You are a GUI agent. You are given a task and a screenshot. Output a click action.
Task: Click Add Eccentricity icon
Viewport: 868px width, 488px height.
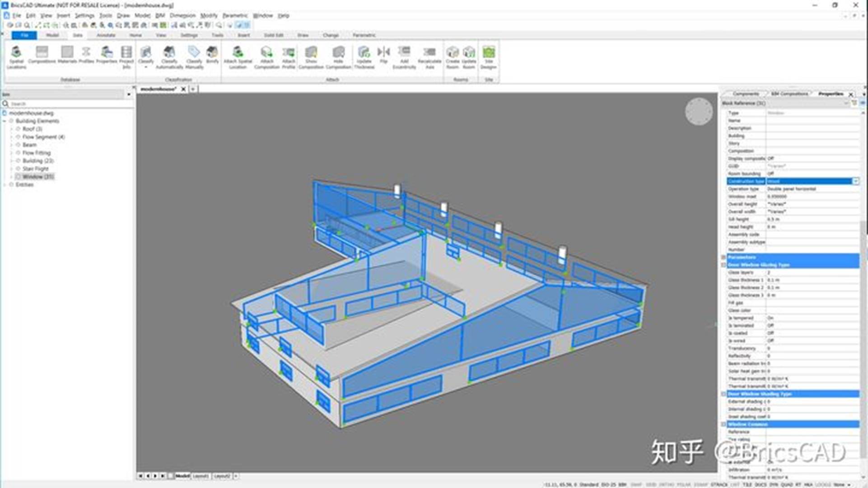pos(404,57)
